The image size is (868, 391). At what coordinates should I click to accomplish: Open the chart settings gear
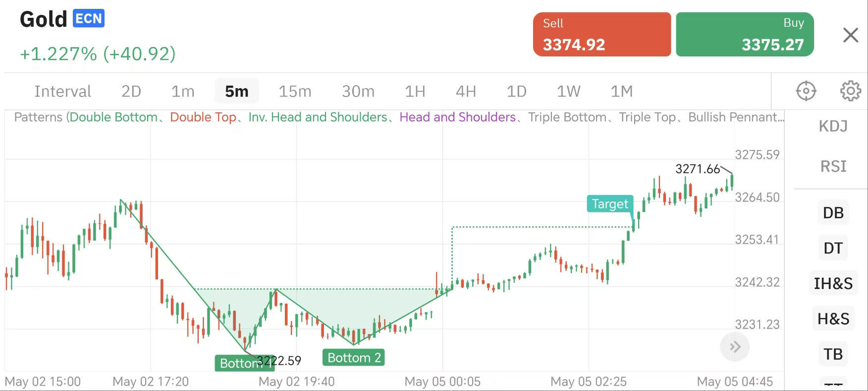tap(850, 91)
